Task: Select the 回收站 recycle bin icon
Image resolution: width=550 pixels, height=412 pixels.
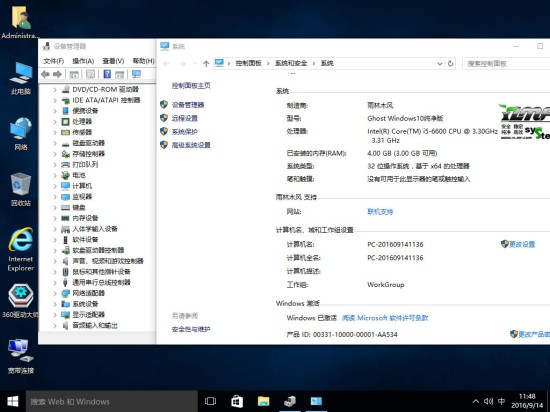Action: pyautogui.click(x=21, y=190)
